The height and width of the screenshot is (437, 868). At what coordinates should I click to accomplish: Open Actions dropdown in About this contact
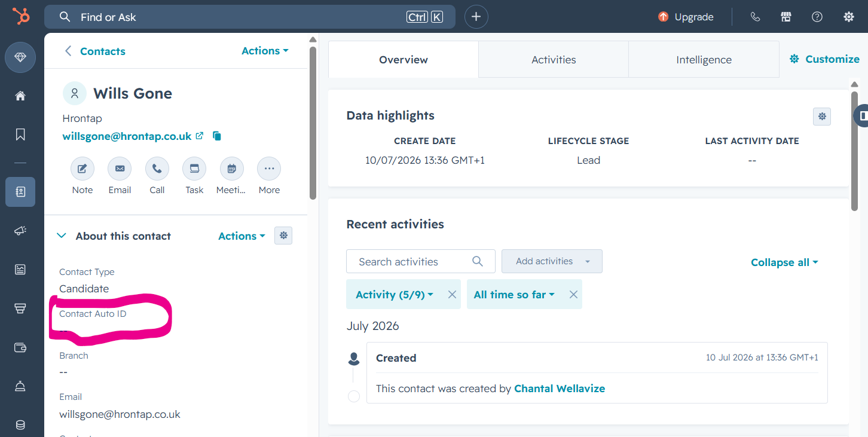point(242,236)
